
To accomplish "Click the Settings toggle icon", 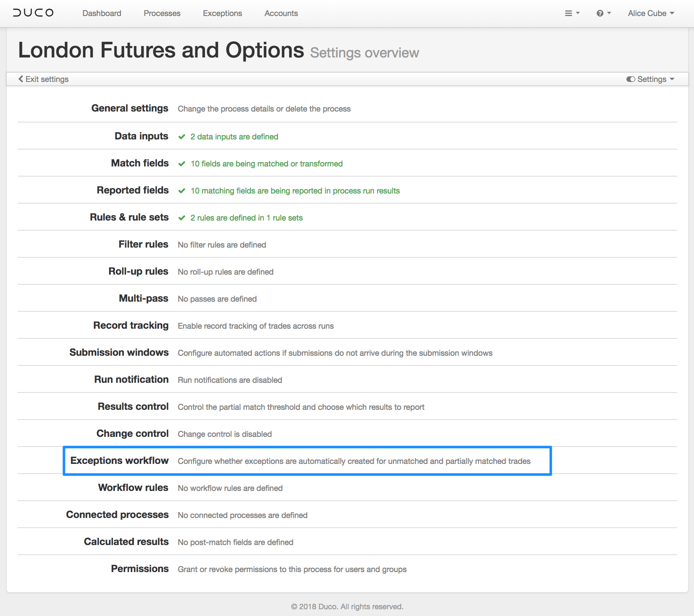I will click(x=631, y=79).
